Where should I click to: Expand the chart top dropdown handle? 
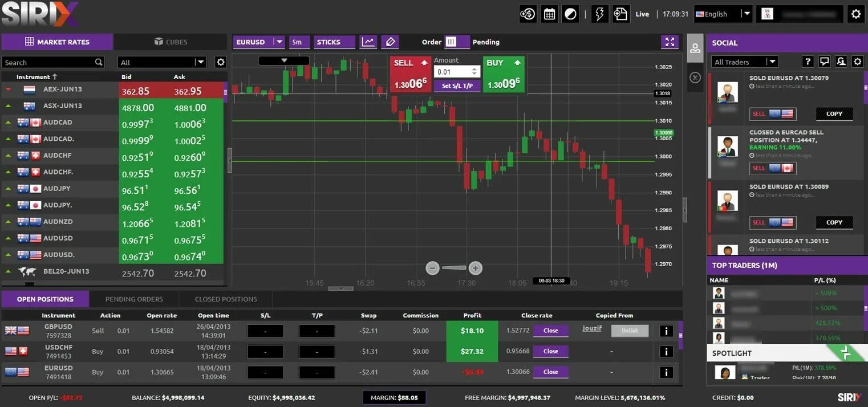tap(284, 60)
